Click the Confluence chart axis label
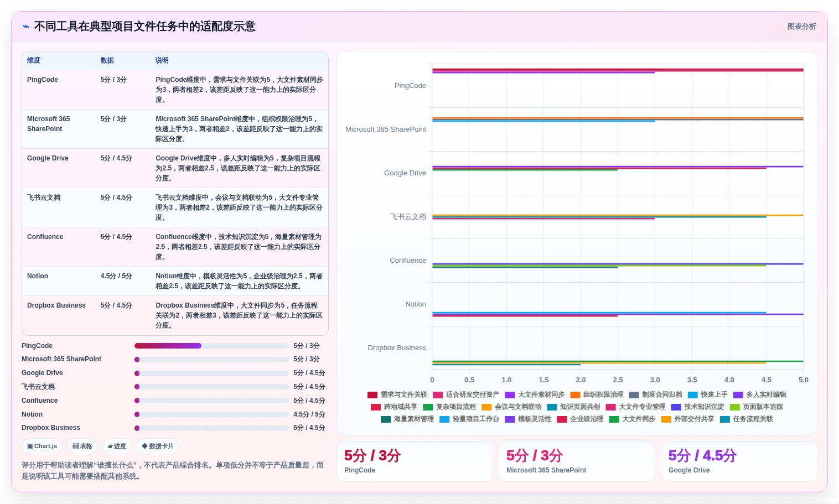This screenshot has height=504, width=839. (x=408, y=261)
